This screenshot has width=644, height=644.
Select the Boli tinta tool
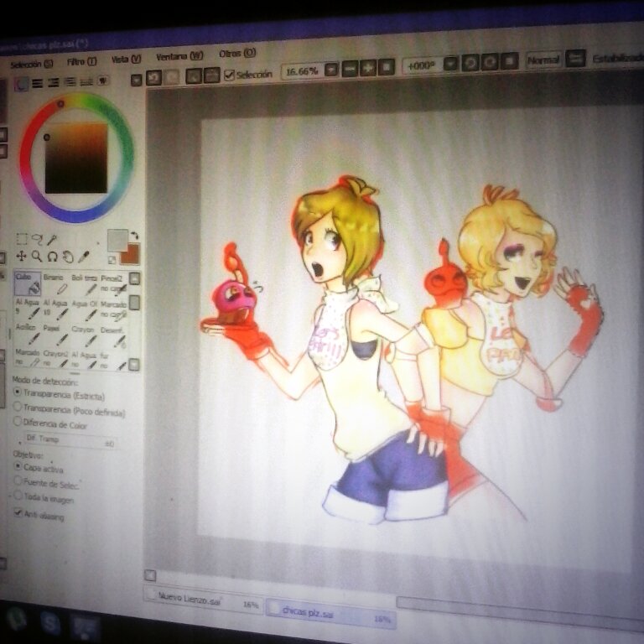(x=85, y=284)
